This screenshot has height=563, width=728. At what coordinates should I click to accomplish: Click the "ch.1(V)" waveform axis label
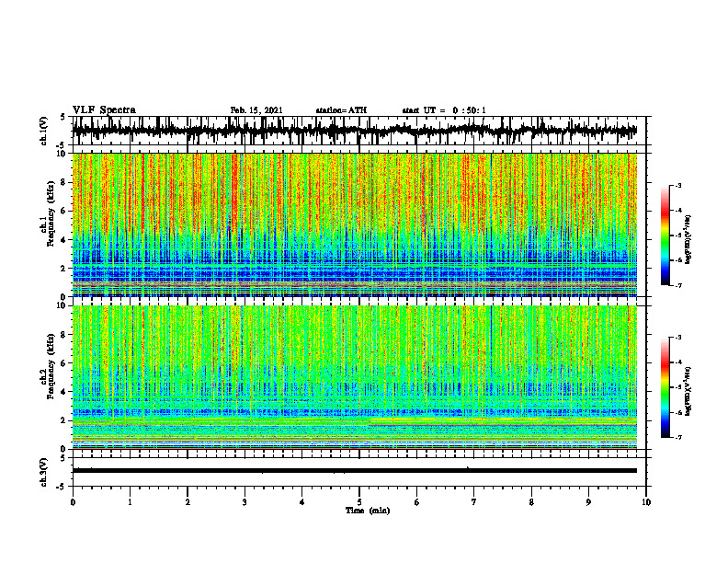coord(44,131)
